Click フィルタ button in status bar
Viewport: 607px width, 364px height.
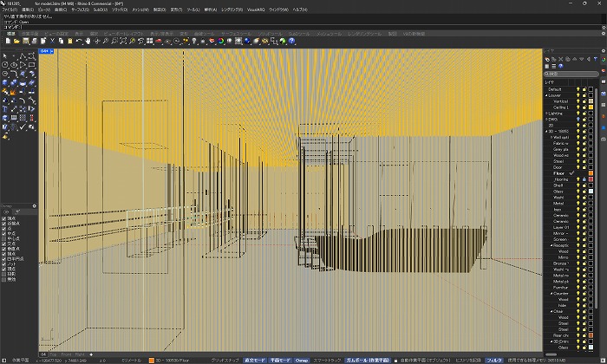[x=494, y=361]
